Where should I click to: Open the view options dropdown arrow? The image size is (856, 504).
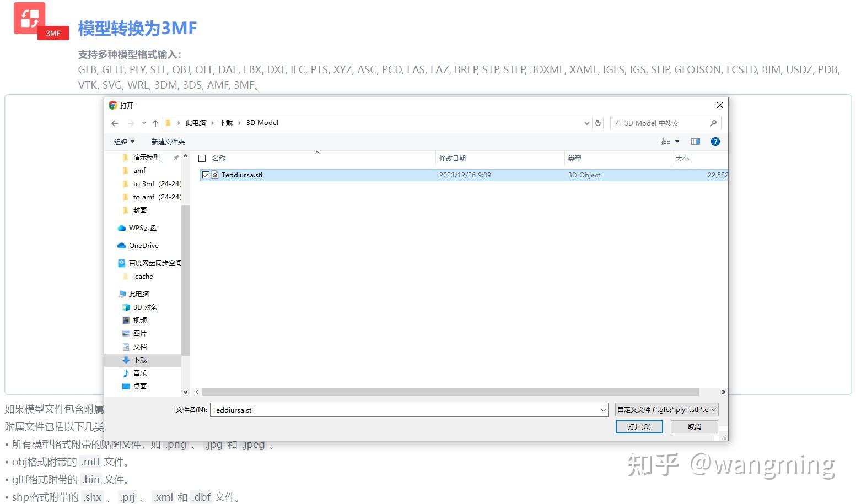click(677, 142)
